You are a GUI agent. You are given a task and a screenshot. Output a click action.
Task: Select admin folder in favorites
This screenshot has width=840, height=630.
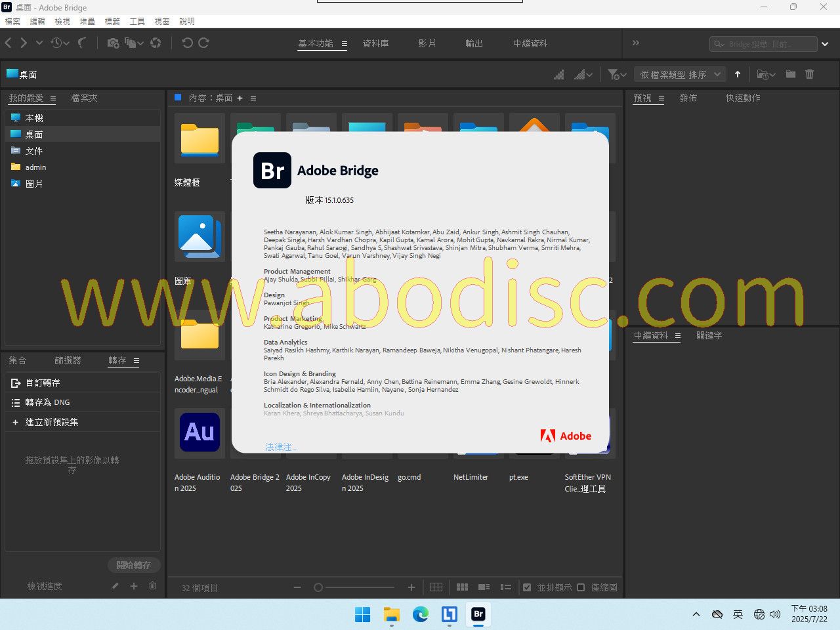[x=83, y=167]
